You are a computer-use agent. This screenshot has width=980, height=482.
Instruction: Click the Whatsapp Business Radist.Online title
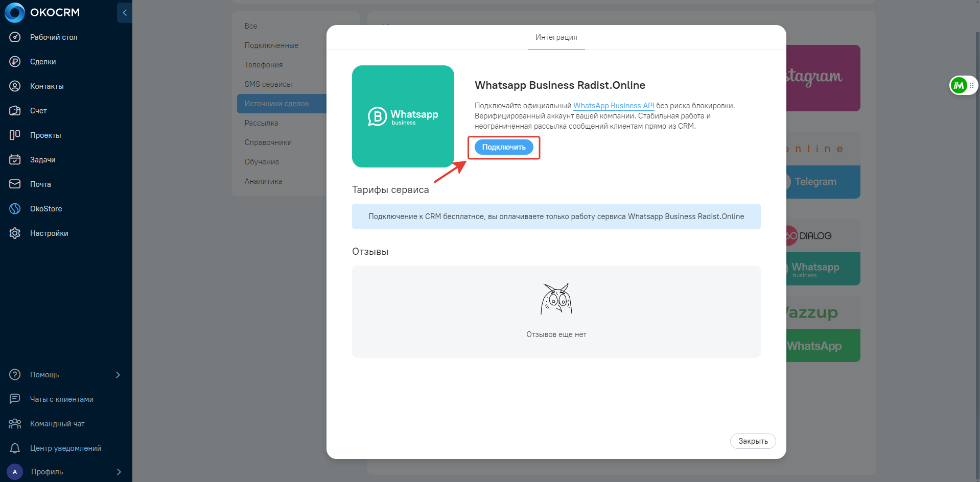(x=560, y=85)
